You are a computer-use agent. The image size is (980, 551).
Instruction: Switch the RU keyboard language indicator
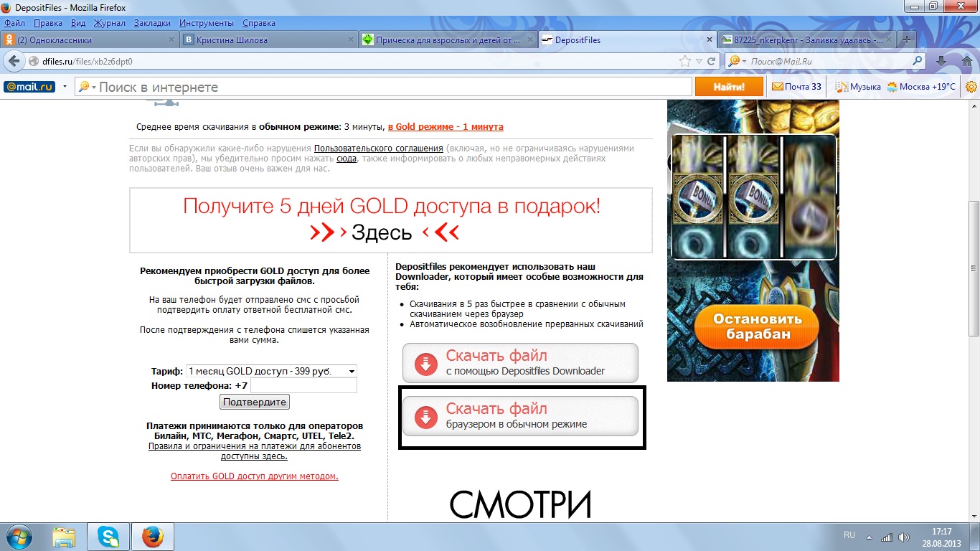849,535
